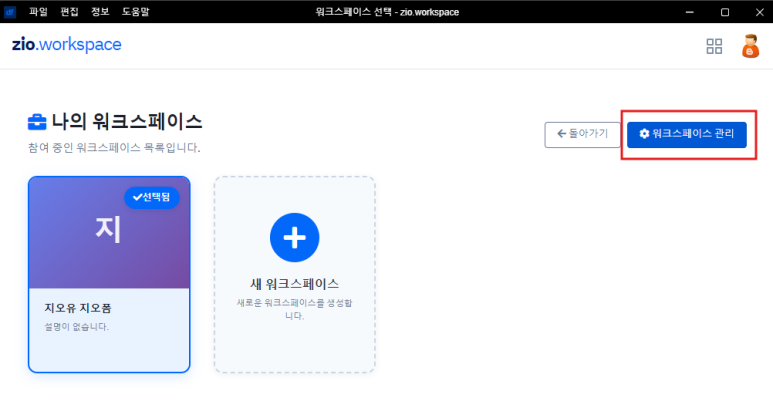Image resolution: width=773 pixels, height=408 pixels.
Task: Click the blue plus circle icon
Action: point(294,238)
